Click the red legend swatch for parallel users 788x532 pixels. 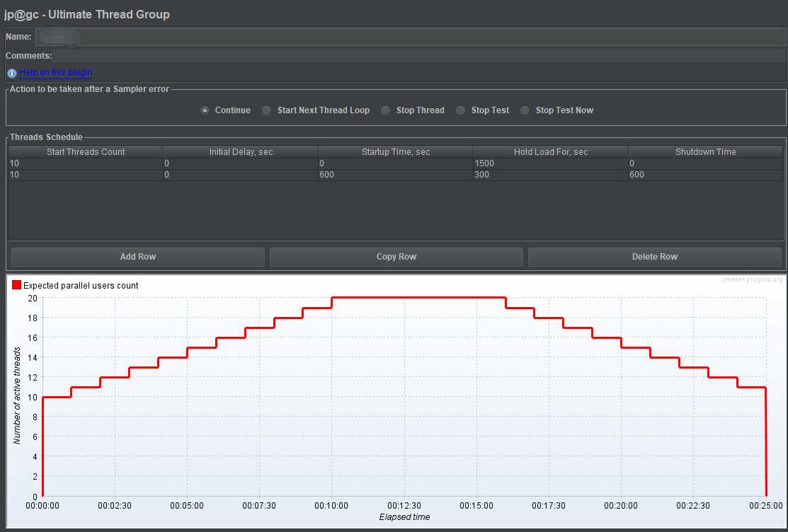[16, 285]
